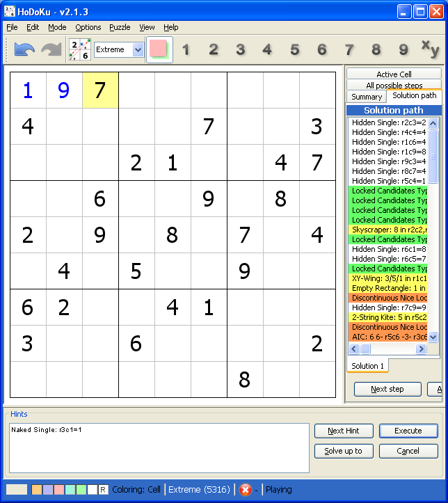Image resolution: width=448 pixels, height=503 pixels.
Task: Select 'XY-Wing: 3/5/1' step
Action: (x=388, y=278)
